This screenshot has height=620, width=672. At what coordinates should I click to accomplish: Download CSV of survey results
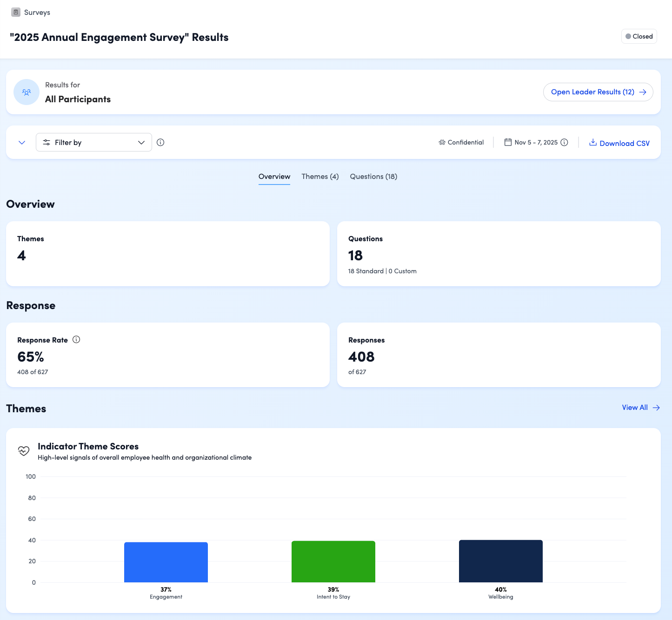(x=619, y=143)
